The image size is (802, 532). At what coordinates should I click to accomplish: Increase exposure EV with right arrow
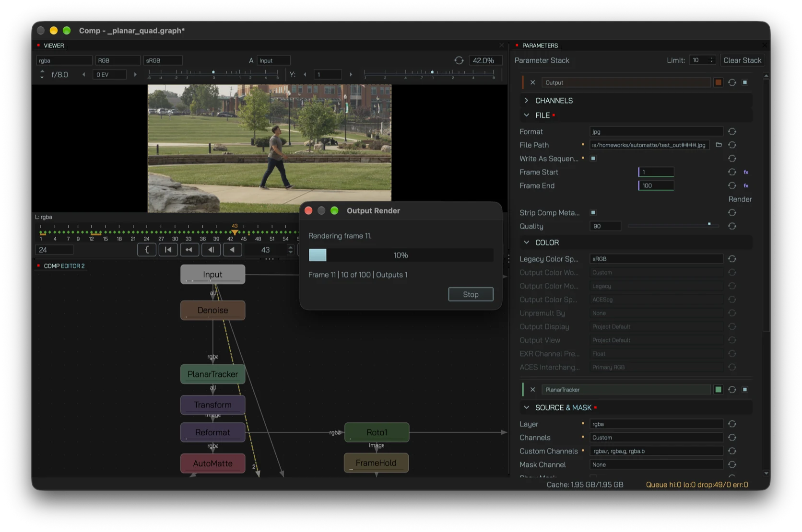(135, 74)
